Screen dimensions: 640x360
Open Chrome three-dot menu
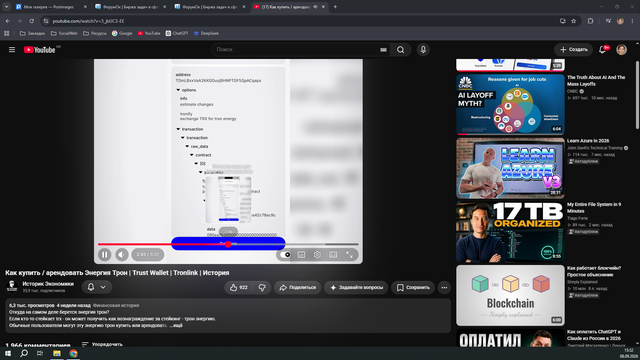(632, 21)
